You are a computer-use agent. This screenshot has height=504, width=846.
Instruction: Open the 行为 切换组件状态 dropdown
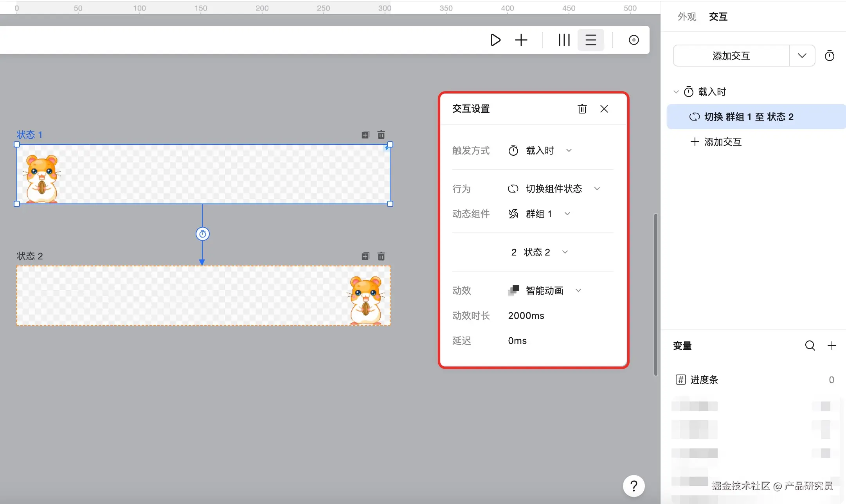click(x=554, y=189)
